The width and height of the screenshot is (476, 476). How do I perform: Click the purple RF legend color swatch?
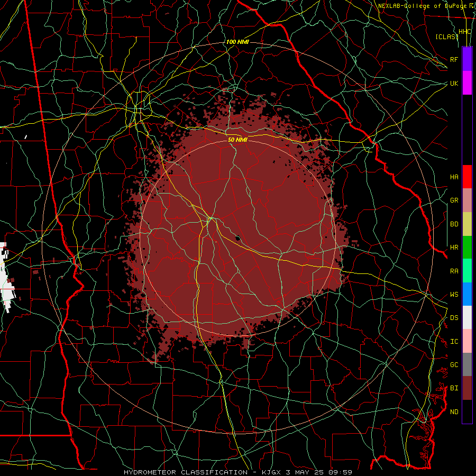coord(467,59)
